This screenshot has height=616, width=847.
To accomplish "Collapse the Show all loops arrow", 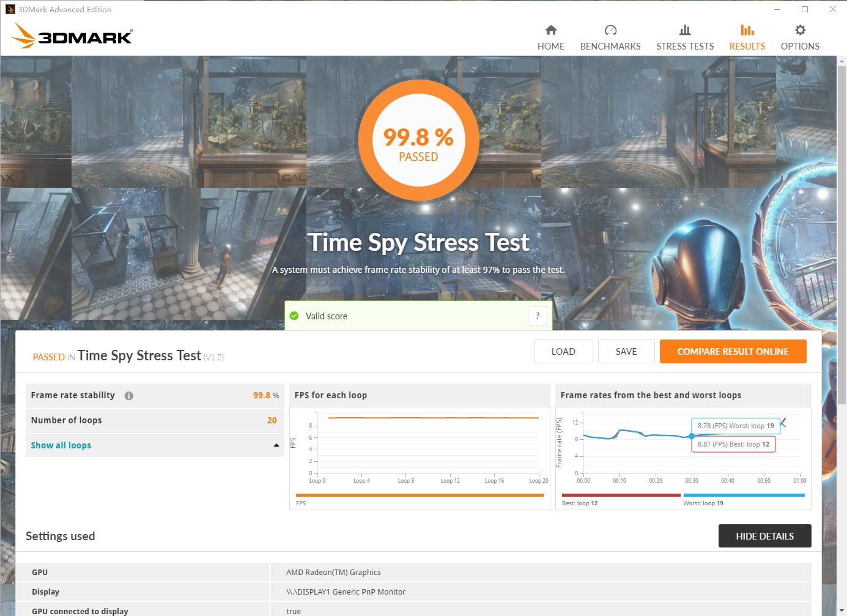I will tap(276, 445).
